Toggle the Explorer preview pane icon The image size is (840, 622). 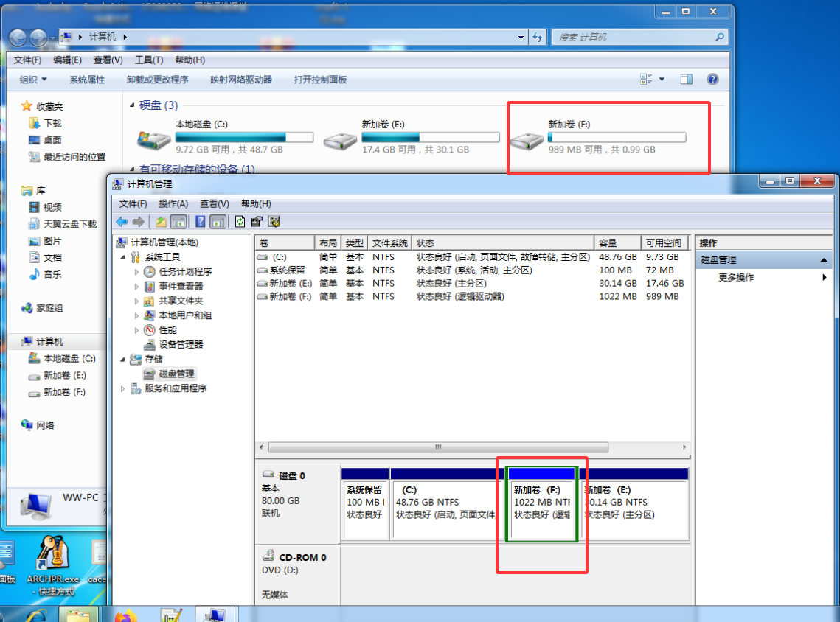687,80
